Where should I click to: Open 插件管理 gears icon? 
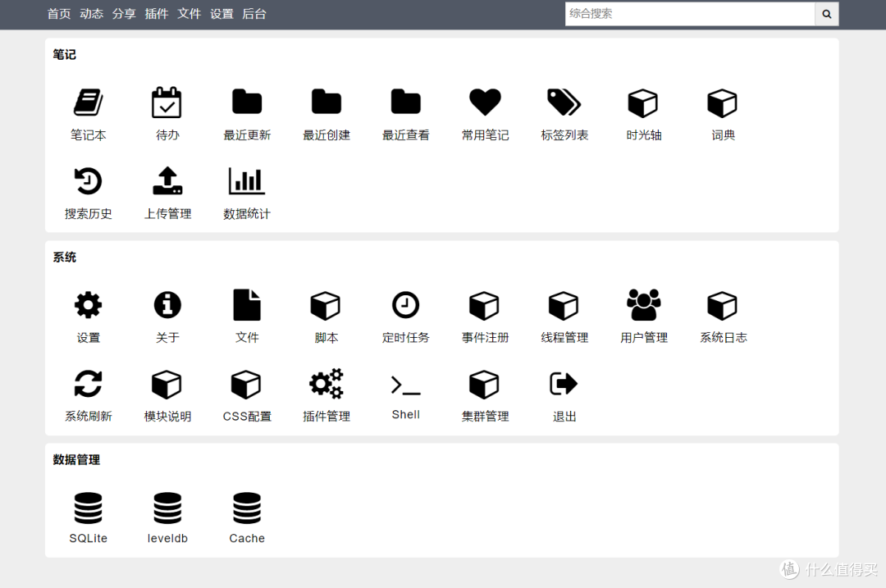(x=327, y=384)
